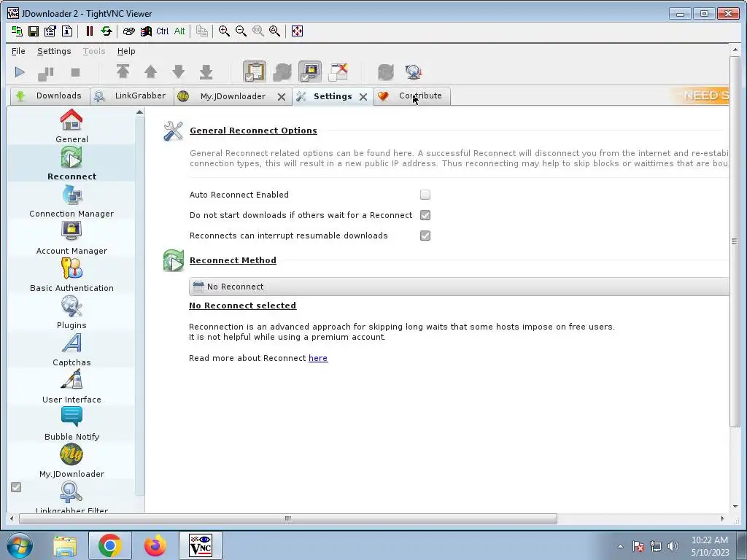Close the Settings tab
This screenshot has width=747, height=560.
(363, 97)
